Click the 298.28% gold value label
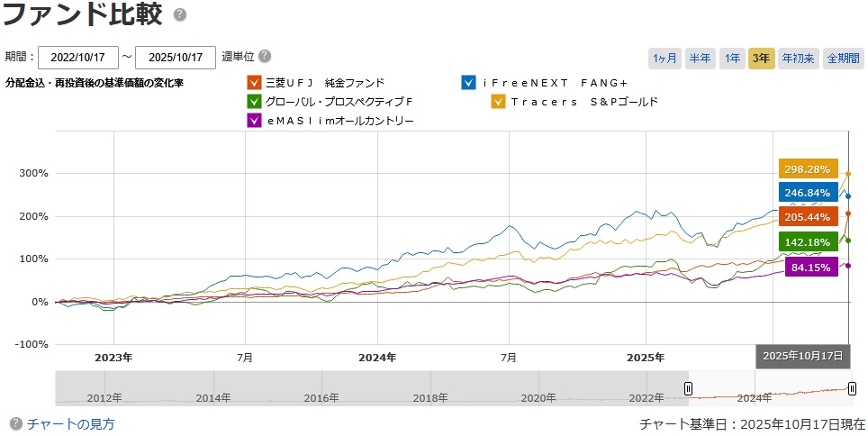This screenshot has height=436, width=868. (808, 169)
